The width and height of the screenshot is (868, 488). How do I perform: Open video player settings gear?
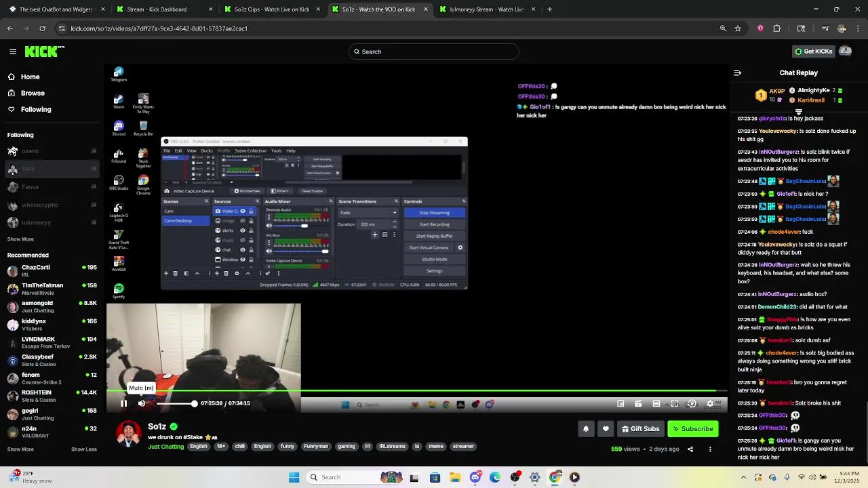[710, 404]
